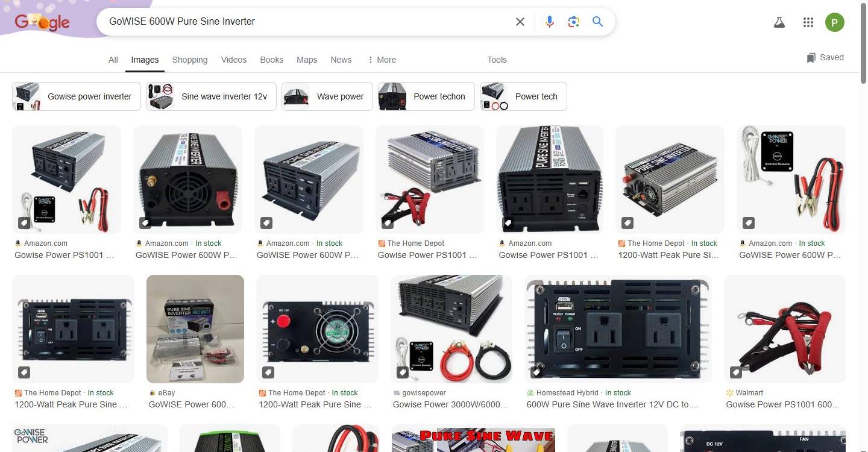Select the Power tech suggestion chip
This screenshot has width=868, height=452.
click(523, 96)
